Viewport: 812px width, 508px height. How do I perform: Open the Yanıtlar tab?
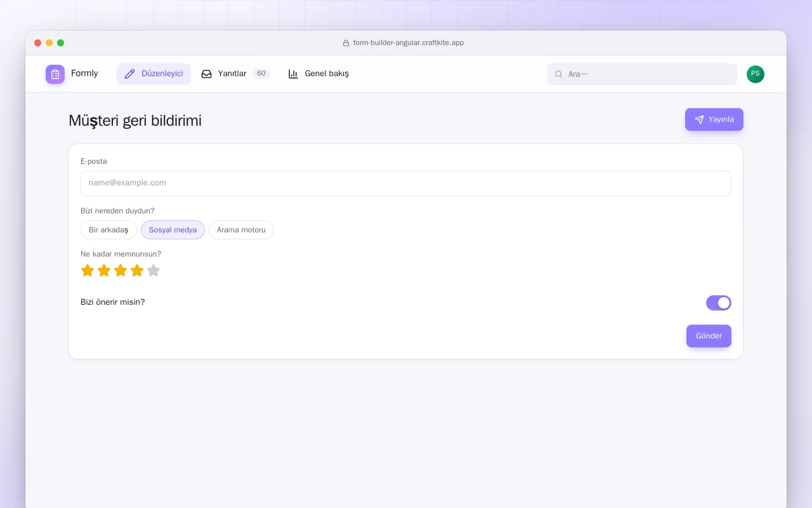235,74
